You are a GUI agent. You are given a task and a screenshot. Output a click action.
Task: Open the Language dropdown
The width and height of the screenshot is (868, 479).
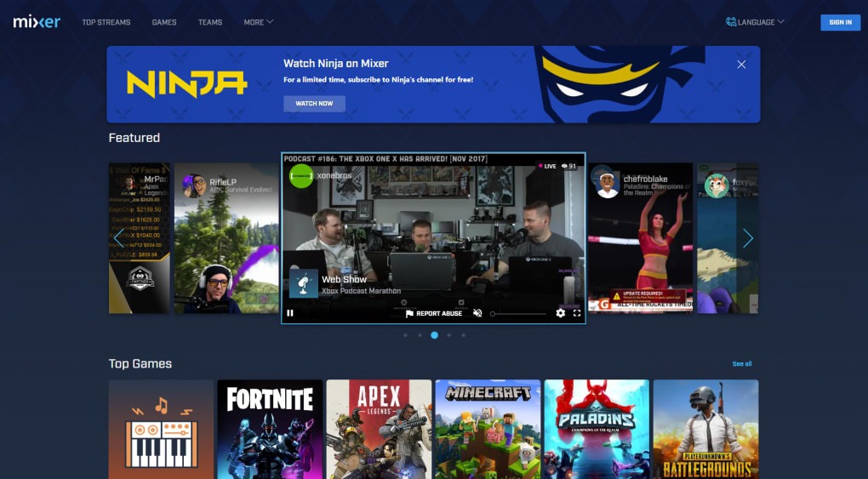click(x=755, y=22)
